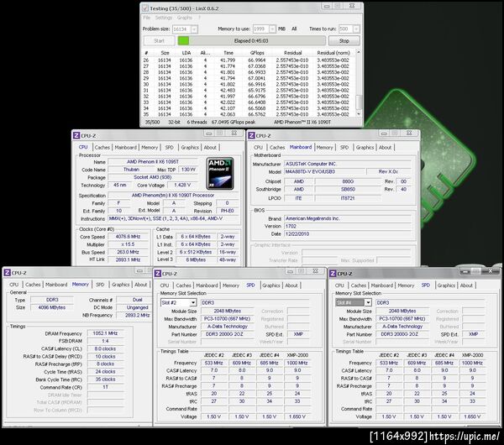
Task: Open the Times to run dropdown
Action: (356, 29)
